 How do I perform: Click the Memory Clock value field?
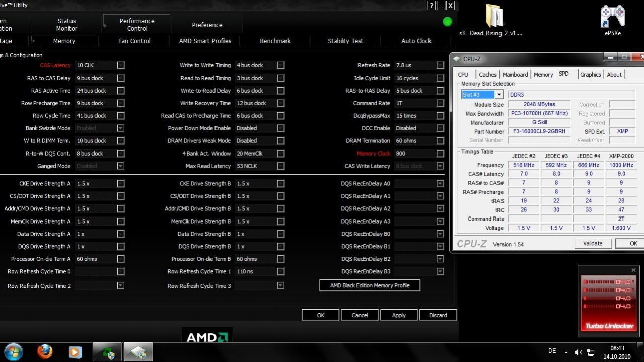414,154
